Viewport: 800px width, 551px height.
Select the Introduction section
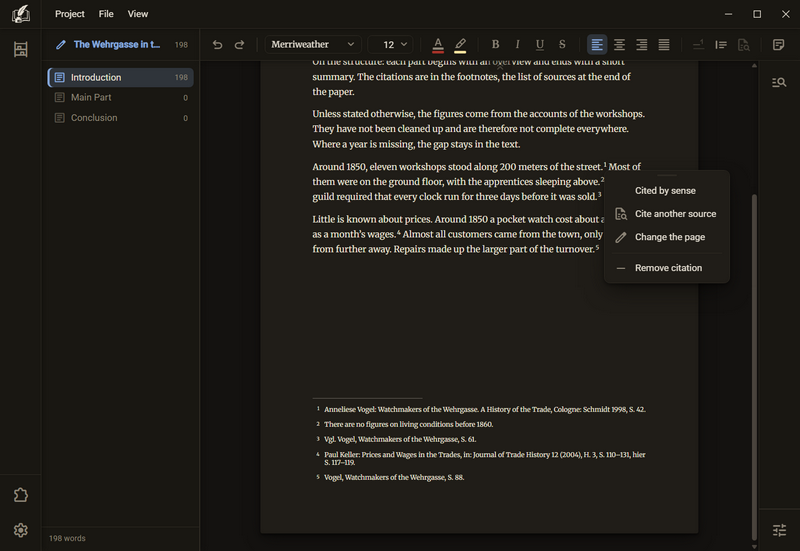pos(120,78)
